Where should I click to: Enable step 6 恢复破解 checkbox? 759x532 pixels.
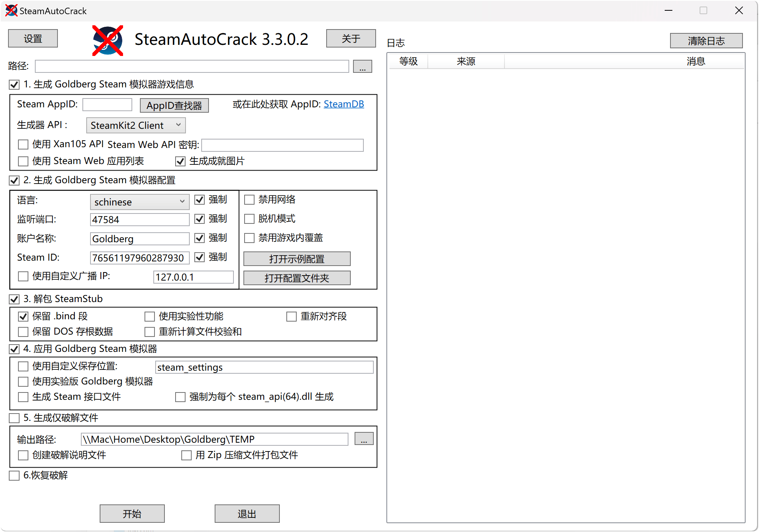(x=15, y=476)
